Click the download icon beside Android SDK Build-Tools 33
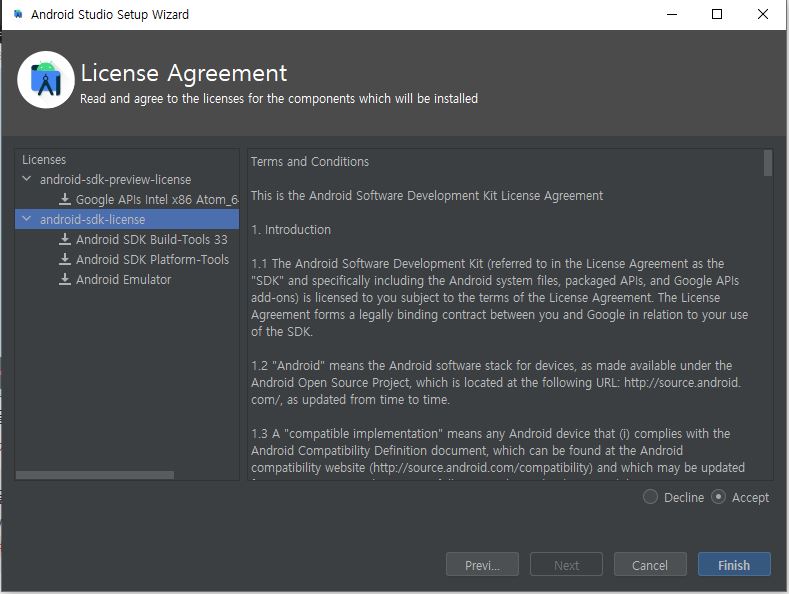The height and width of the screenshot is (594, 789). click(x=64, y=239)
